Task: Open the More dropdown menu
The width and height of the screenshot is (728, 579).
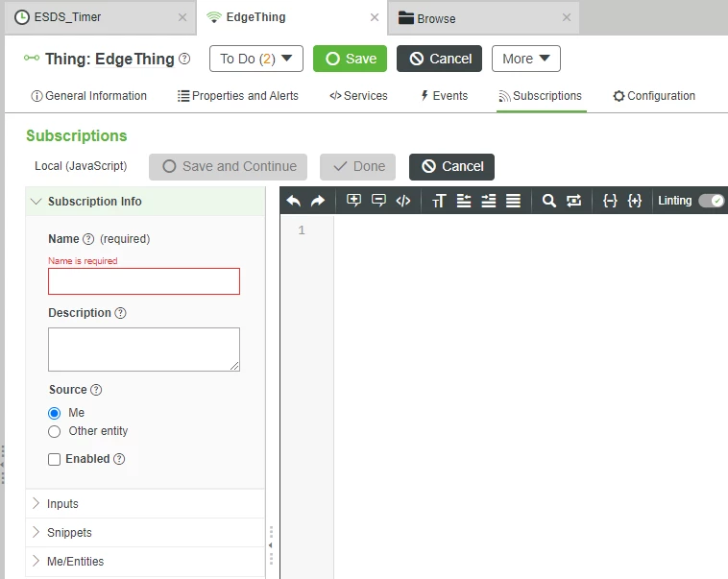Action: click(x=526, y=59)
